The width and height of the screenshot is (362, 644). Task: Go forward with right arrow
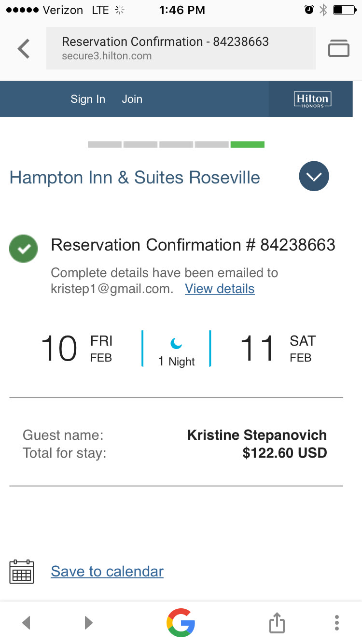[88, 622]
